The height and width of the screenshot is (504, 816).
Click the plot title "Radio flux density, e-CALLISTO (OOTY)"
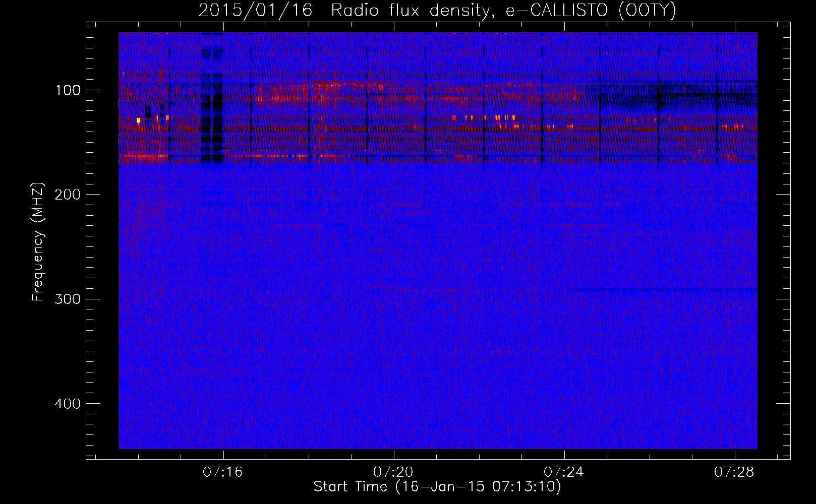[x=503, y=11]
